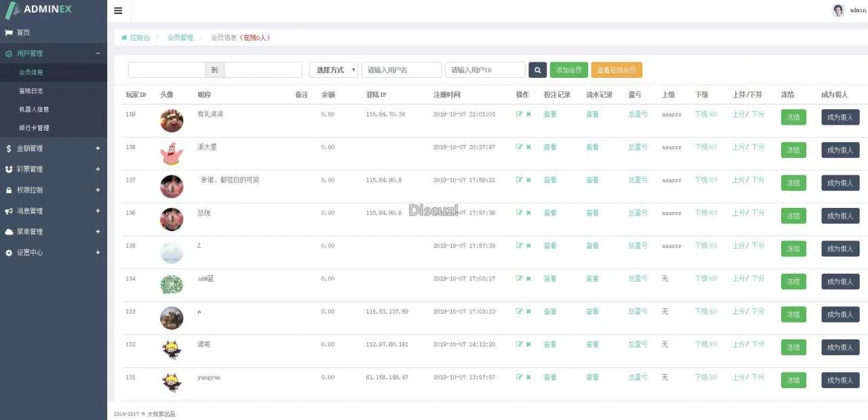Click the orange 查看在线会员 button
The width and height of the screenshot is (868, 420).
click(616, 70)
